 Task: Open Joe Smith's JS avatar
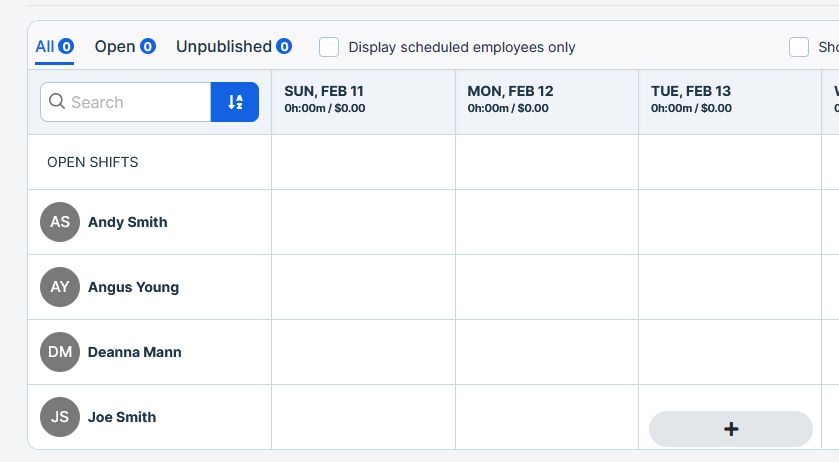tap(60, 417)
